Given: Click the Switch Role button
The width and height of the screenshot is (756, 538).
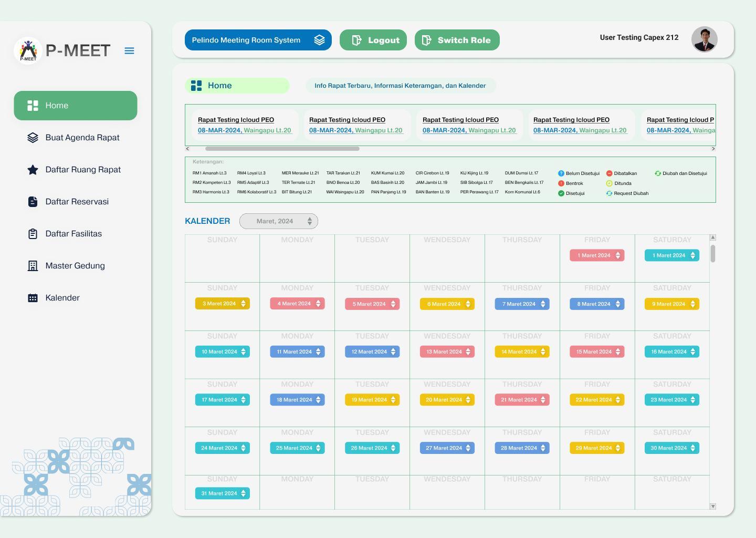Looking at the screenshot, I should (x=457, y=40).
